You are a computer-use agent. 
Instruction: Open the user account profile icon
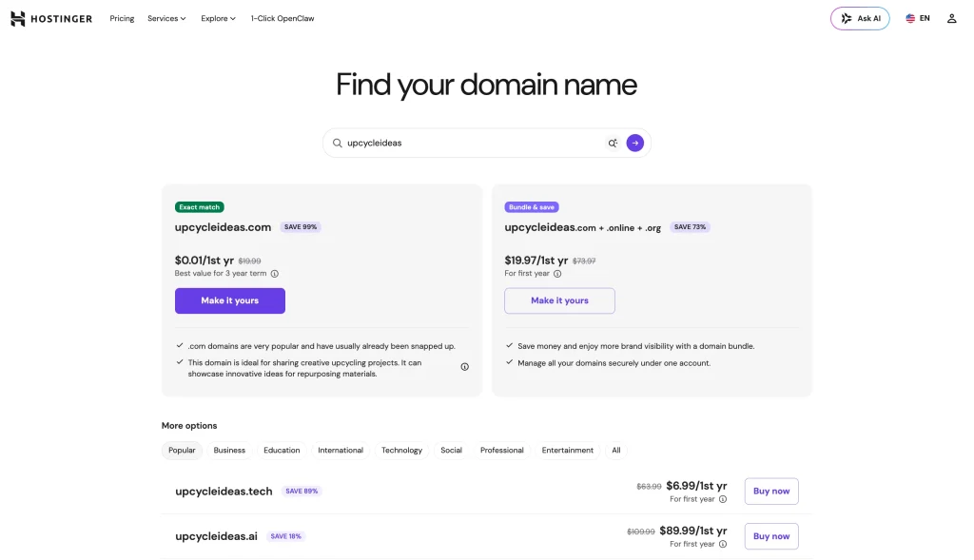tap(951, 19)
